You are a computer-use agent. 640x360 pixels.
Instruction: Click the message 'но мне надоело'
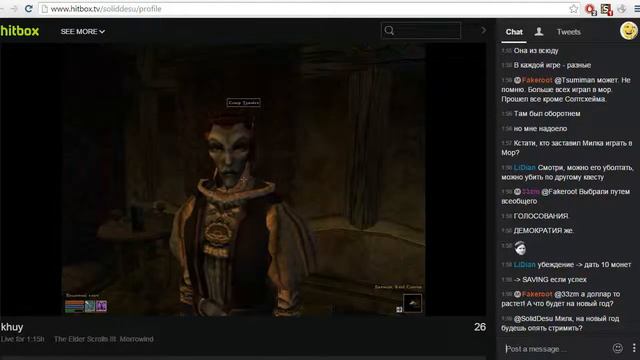click(540, 129)
